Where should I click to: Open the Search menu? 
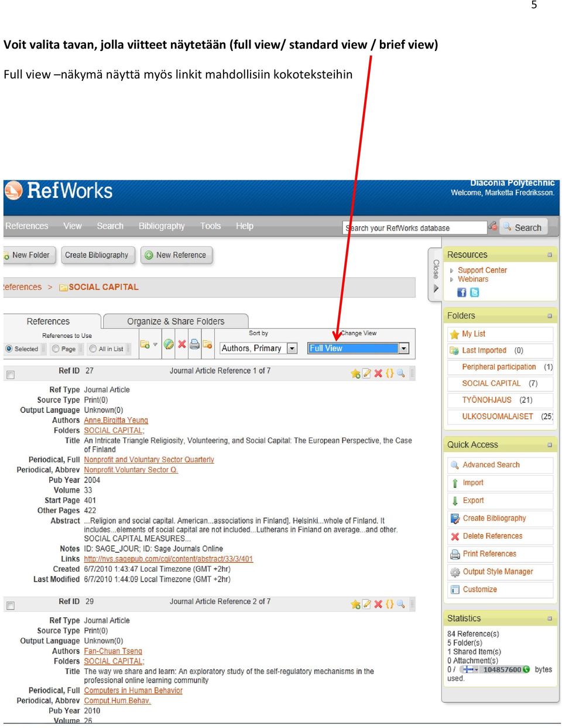point(110,226)
